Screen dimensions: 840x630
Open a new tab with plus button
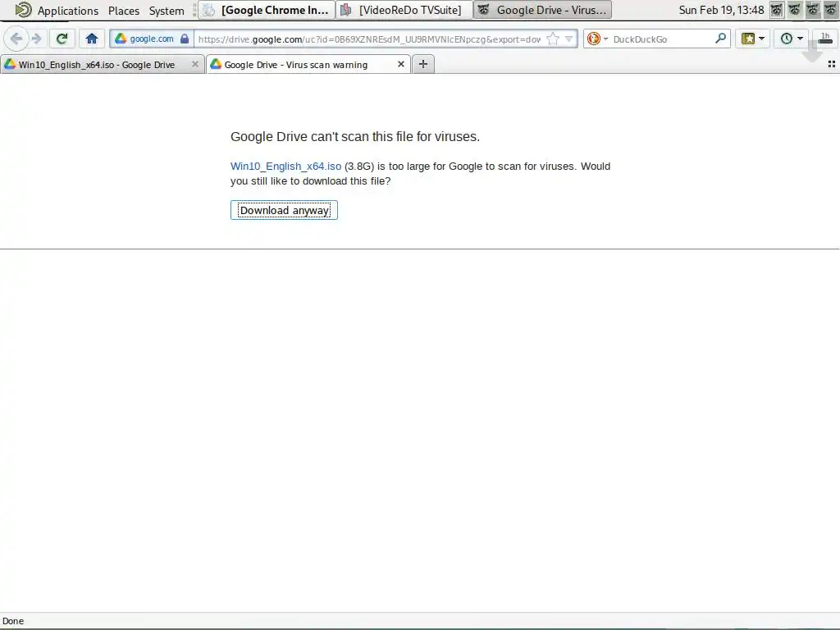[423, 64]
